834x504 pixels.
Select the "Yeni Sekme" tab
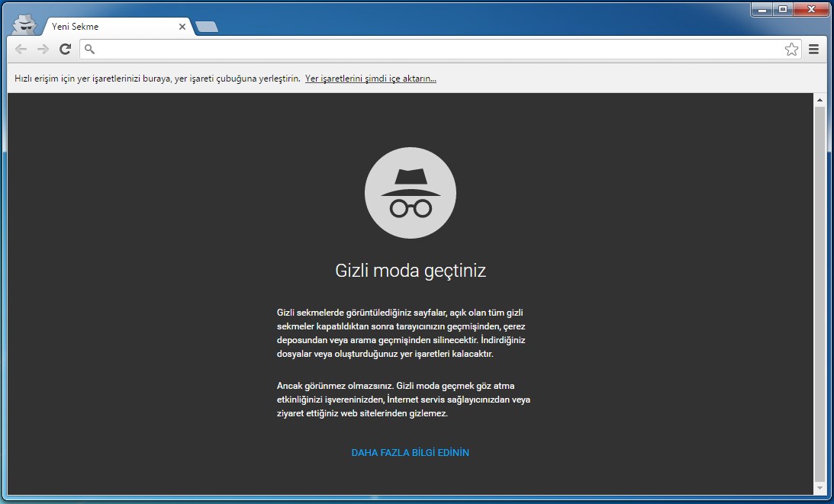point(107,27)
